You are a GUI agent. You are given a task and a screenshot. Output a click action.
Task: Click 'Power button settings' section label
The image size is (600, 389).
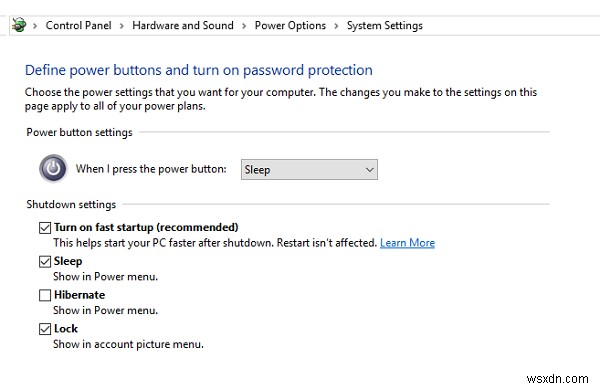[79, 132]
